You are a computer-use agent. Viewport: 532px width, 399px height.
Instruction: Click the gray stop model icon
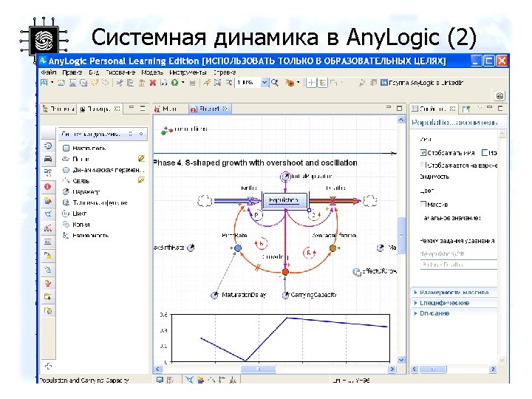[192, 83]
